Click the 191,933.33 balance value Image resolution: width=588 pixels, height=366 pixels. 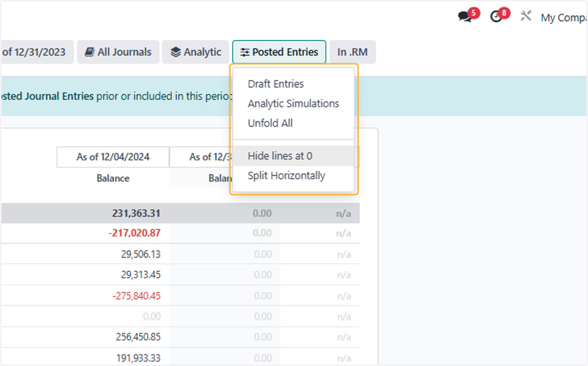139,358
